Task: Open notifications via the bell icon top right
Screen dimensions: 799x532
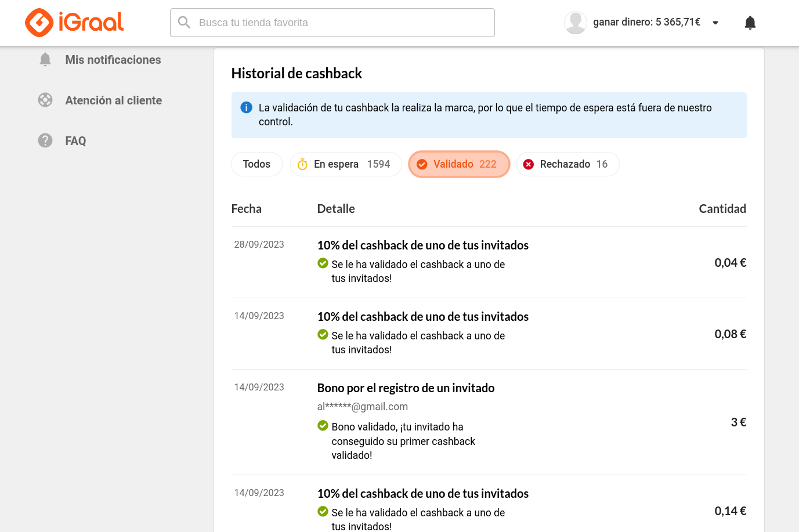Action: 750,23
